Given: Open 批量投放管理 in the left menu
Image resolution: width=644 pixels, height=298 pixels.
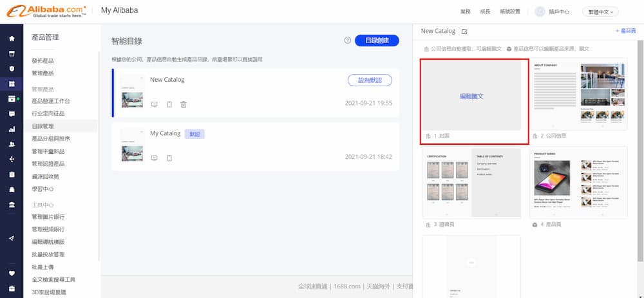Looking at the screenshot, I should tap(48, 254).
